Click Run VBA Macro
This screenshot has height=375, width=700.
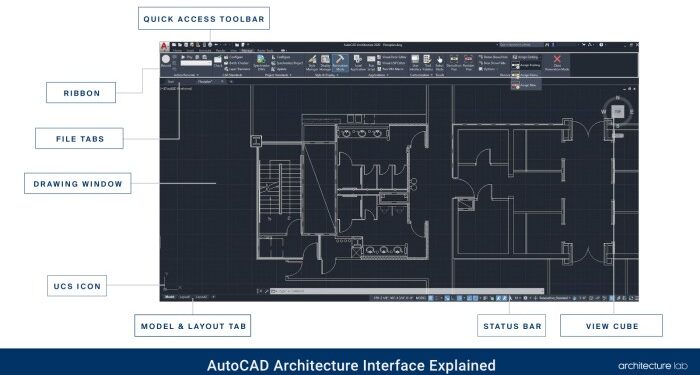[x=391, y=69]
